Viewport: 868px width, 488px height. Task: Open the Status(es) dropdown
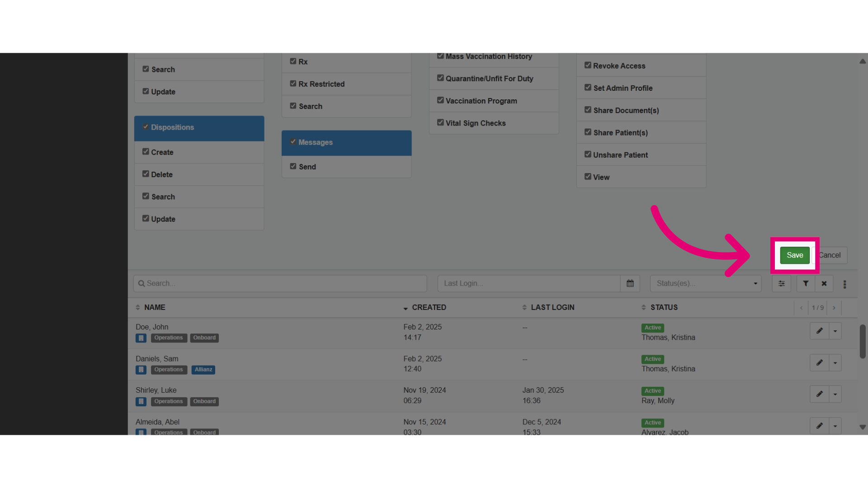click(706, 283)
